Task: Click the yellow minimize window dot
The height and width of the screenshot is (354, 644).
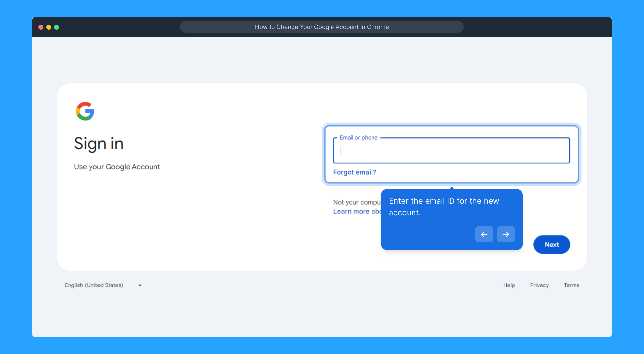Action: 49,27
